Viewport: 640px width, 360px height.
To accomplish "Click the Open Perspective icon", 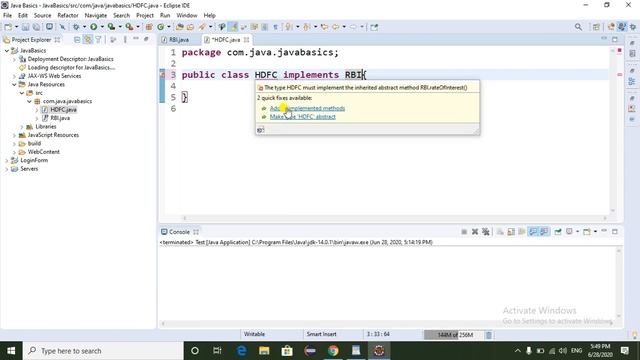I will coord(596,27).
